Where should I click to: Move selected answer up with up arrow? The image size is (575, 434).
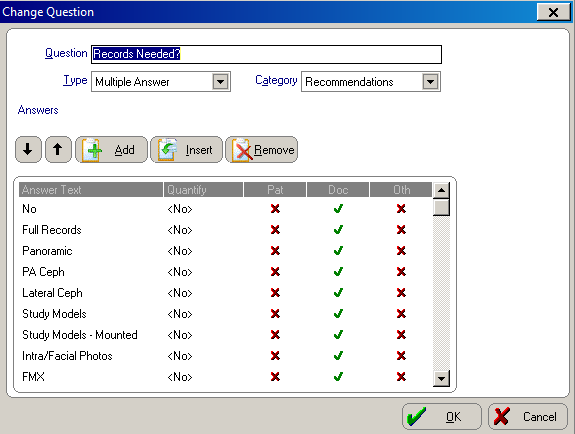point(58,150)
